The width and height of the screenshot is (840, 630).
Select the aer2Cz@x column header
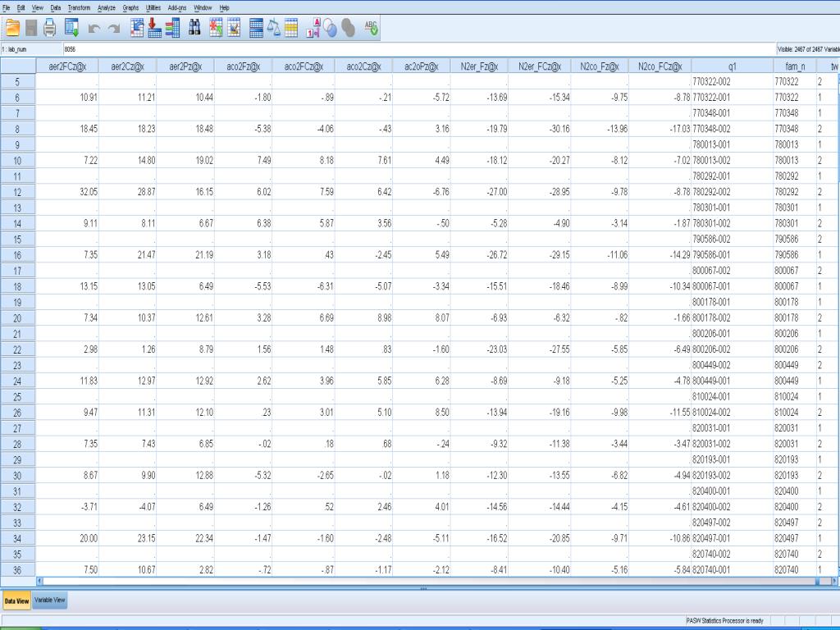127,66
